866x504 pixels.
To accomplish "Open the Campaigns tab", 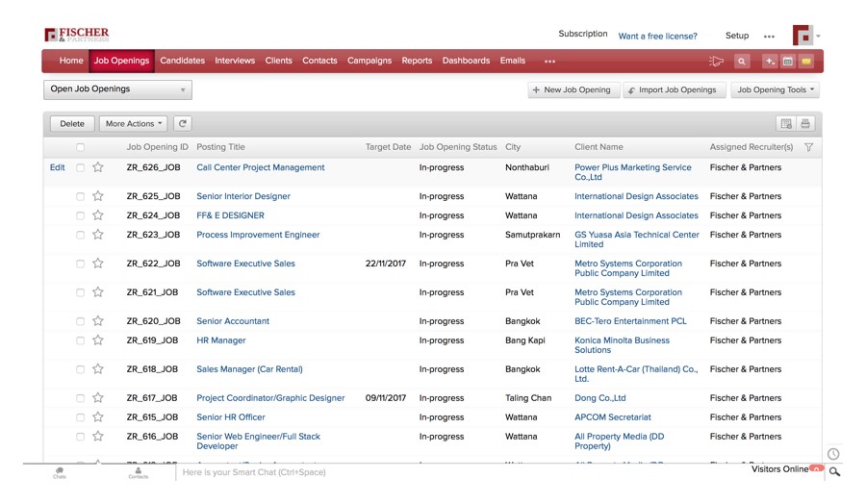I will (369, 61).
